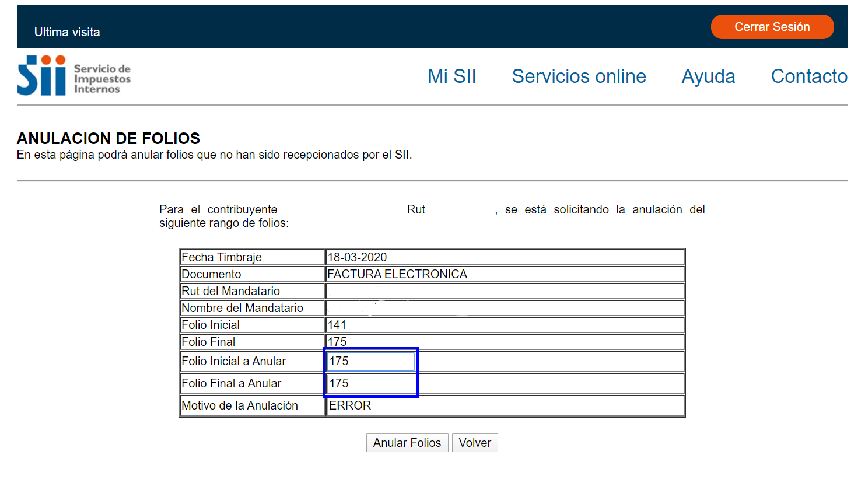The height and width of the screenshot is (483, 868).
Task: Go back using the Volver button
Action: [x=474, y=443]
